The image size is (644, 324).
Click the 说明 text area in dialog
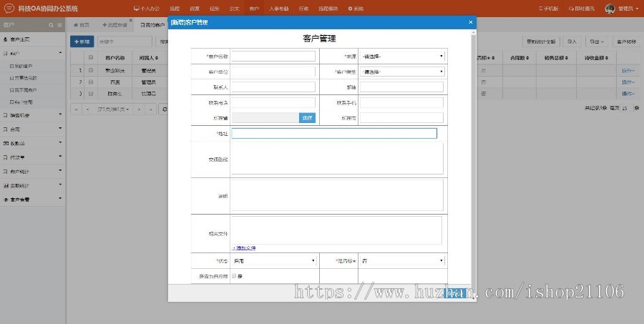point(337,195)
